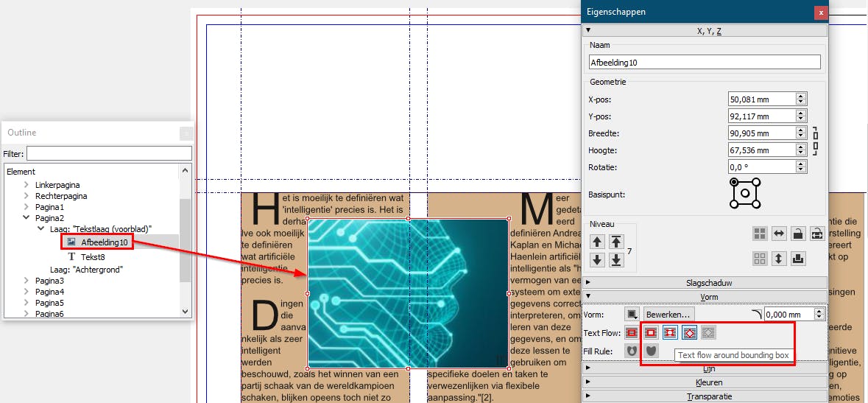Expand Pagina4 in the outline tree
868x403 pixels.
26,292
